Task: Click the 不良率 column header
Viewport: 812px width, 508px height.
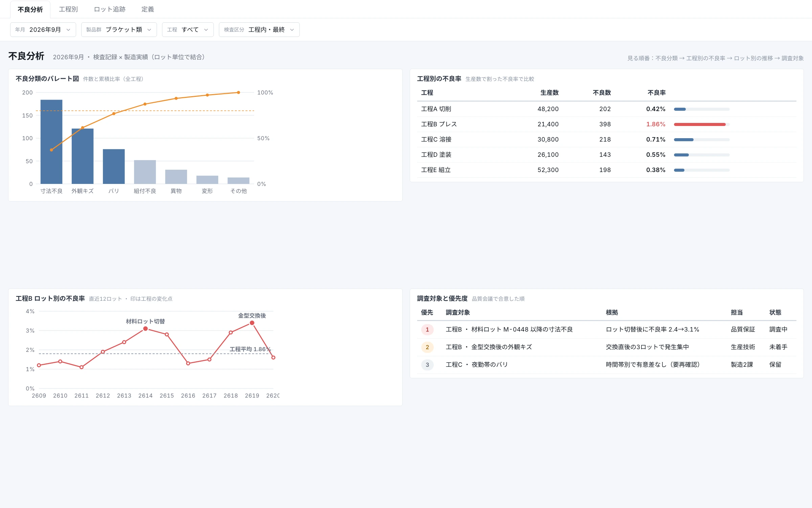Action: point(656,92)
